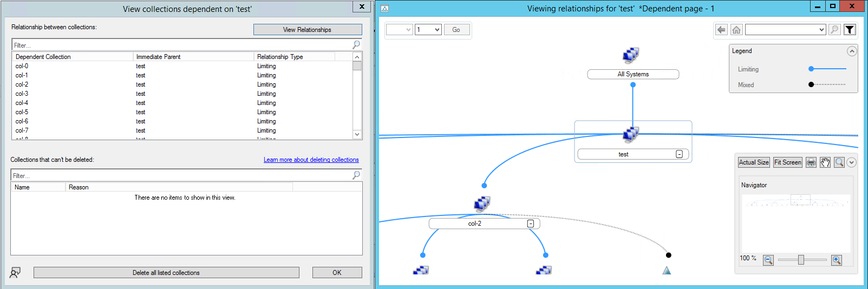
Task: Click the feedback icon beside Delete button
Action: tap(15, 272)
